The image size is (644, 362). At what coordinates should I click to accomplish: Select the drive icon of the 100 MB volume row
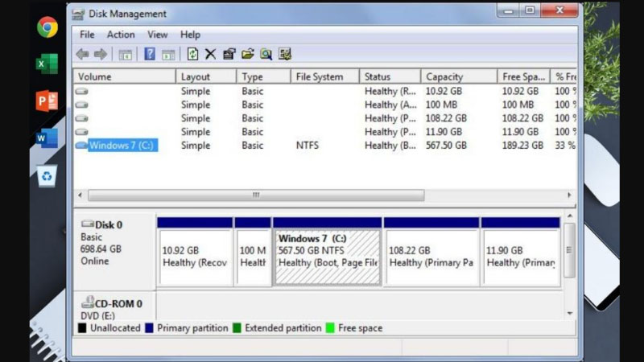(x=82, y=105)
